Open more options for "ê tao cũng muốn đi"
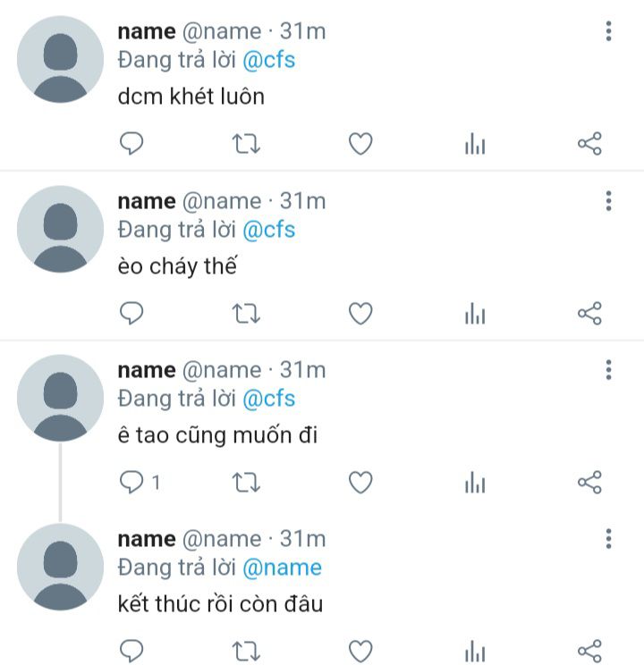The width and height of the screenshot is (644, 665). tap(608, 370)
